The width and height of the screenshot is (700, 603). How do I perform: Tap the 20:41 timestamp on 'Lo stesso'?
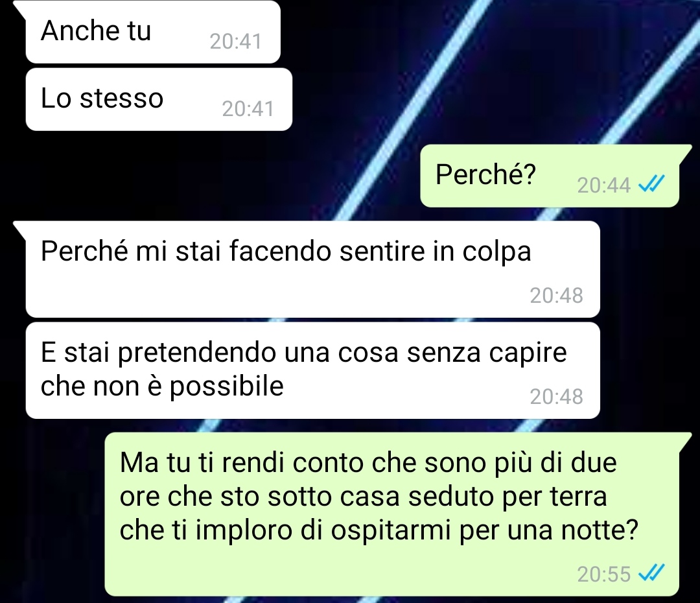248,109
